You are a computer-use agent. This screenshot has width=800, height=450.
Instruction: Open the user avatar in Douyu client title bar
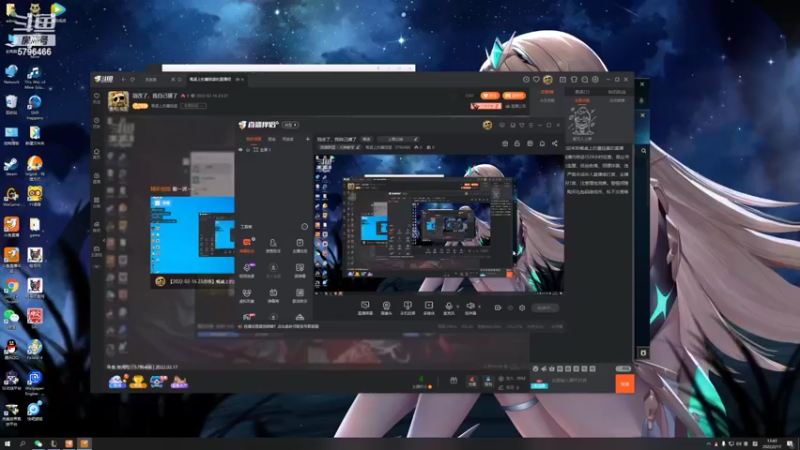[x=548, y=80]
